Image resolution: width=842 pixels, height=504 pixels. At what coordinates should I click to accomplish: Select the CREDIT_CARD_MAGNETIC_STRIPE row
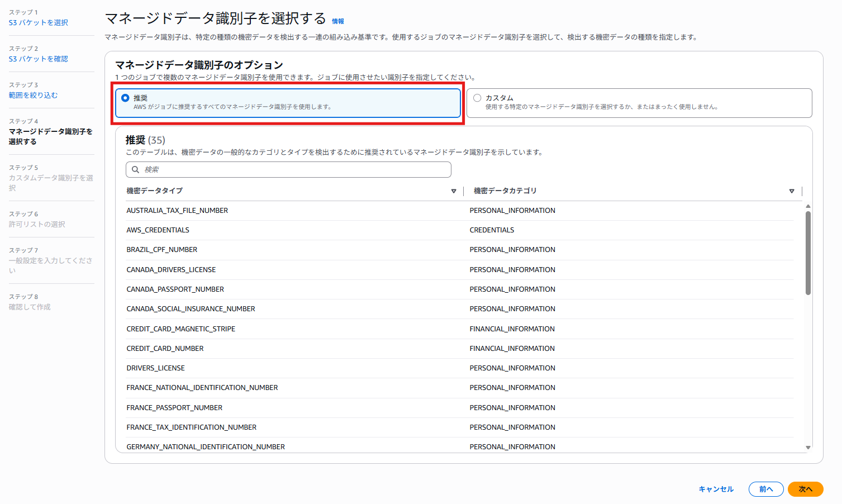point(460,329)
